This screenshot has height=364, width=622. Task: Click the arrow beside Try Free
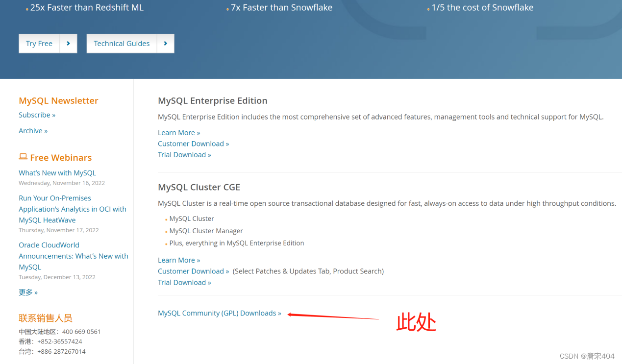(x=69, y=44)
